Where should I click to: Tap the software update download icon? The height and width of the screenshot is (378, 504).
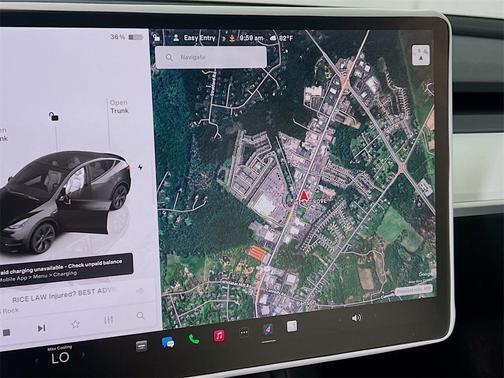click(x=232, y=38)
